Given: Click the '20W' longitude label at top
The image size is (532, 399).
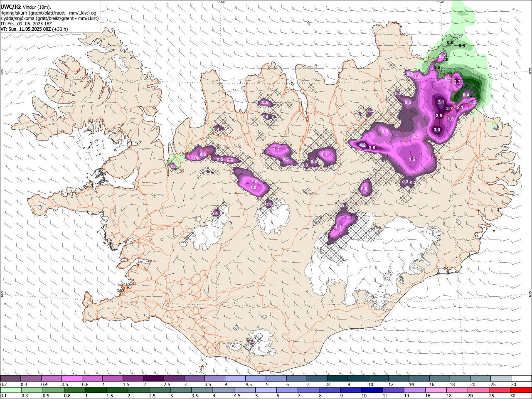Looking at the screenshot, I should (221, 2).
